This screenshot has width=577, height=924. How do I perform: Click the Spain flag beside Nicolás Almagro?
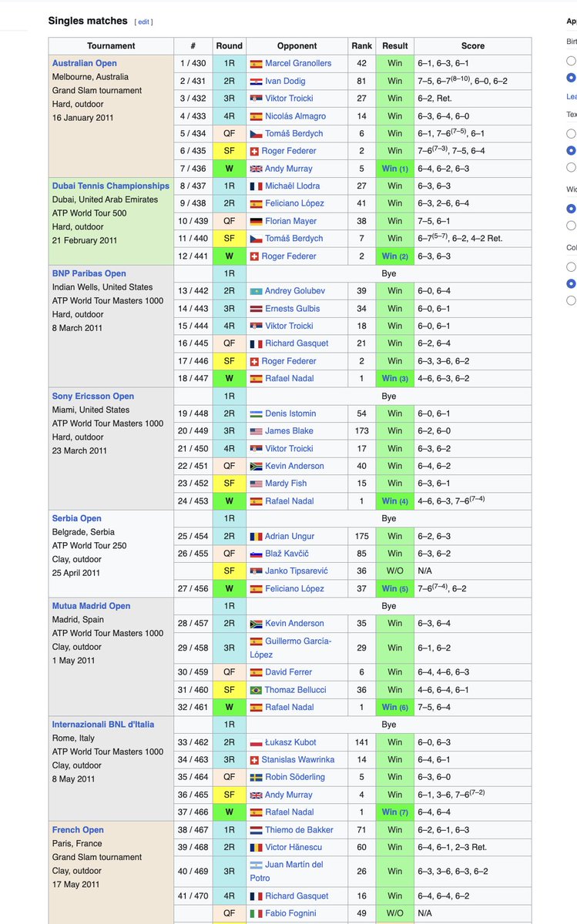point(256,116)
